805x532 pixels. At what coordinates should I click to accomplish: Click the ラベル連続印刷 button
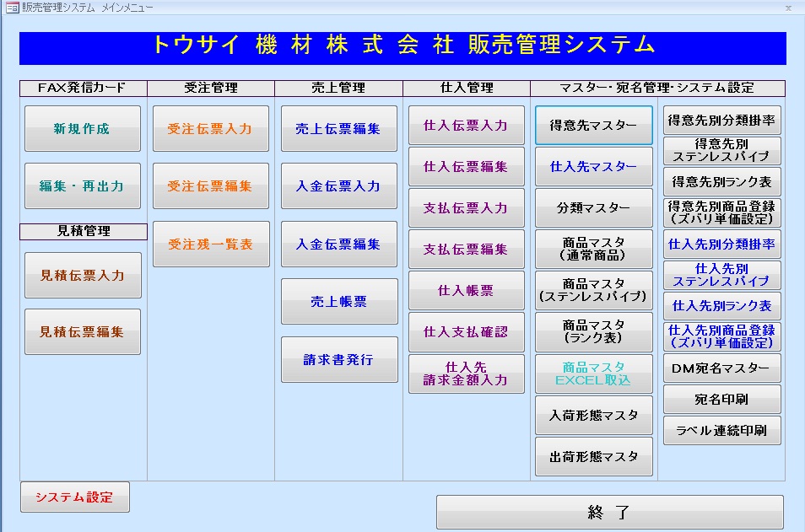point(721,430)
